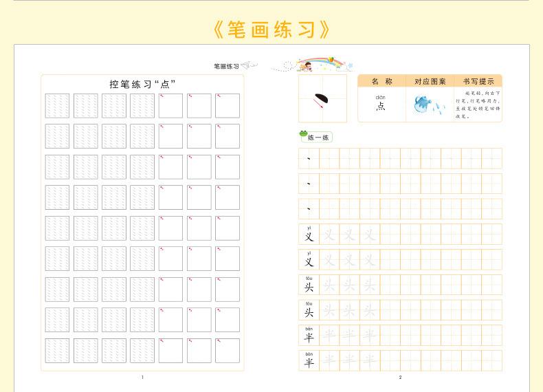This screenshot has height=392, width=543.
Task: Click page number 2 at the bottom
Action: (400, 378)
